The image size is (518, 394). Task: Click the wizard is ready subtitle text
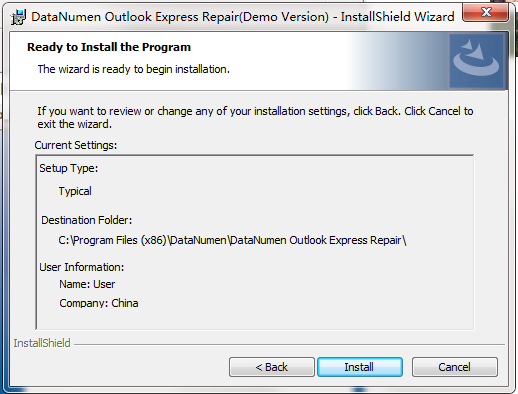pyautogui.click(x=134, y=69)
